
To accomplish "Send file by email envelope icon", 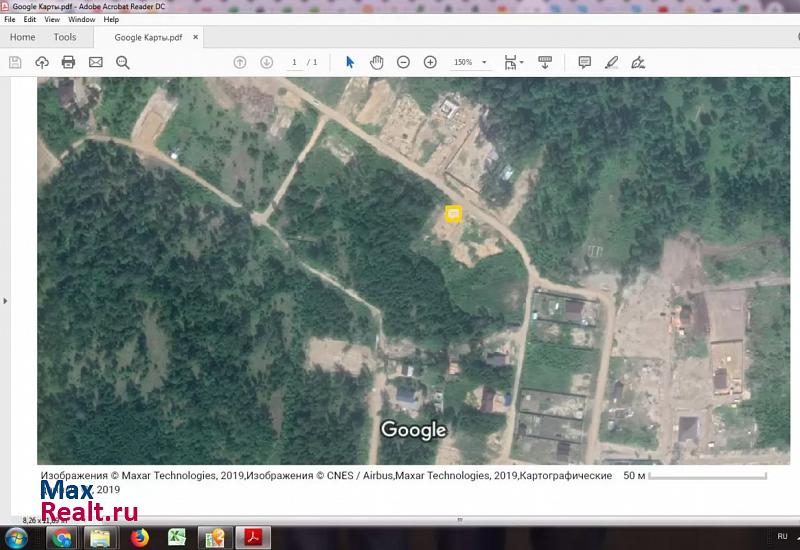I will [x=95, y=62].
